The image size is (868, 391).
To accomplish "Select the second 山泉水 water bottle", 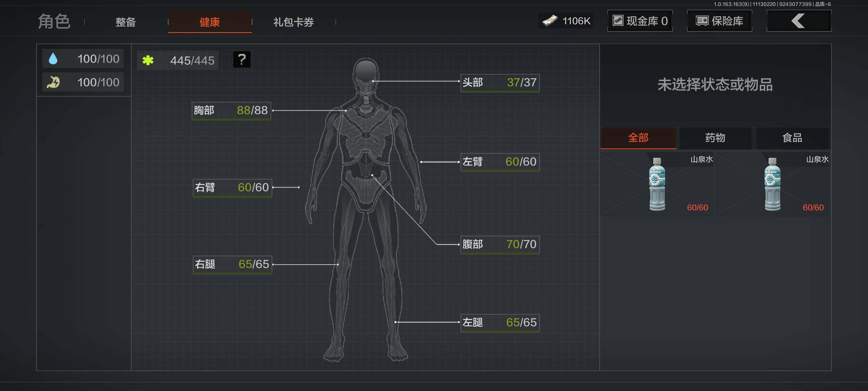I will 773,184.
